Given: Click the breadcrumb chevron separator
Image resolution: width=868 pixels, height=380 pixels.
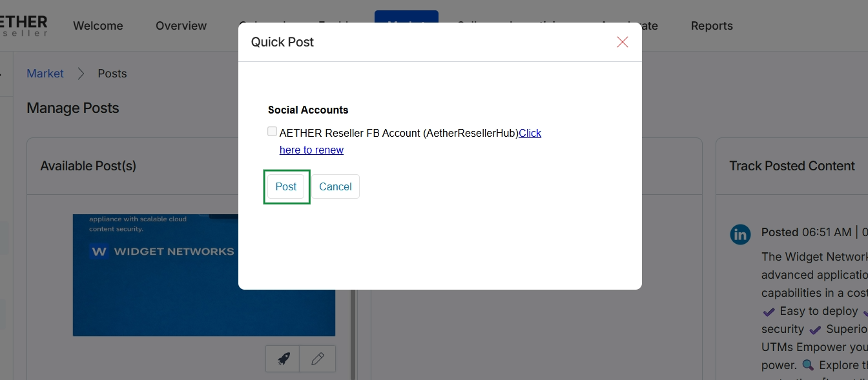Looking at the screenshot, I should tap(81, 74).
